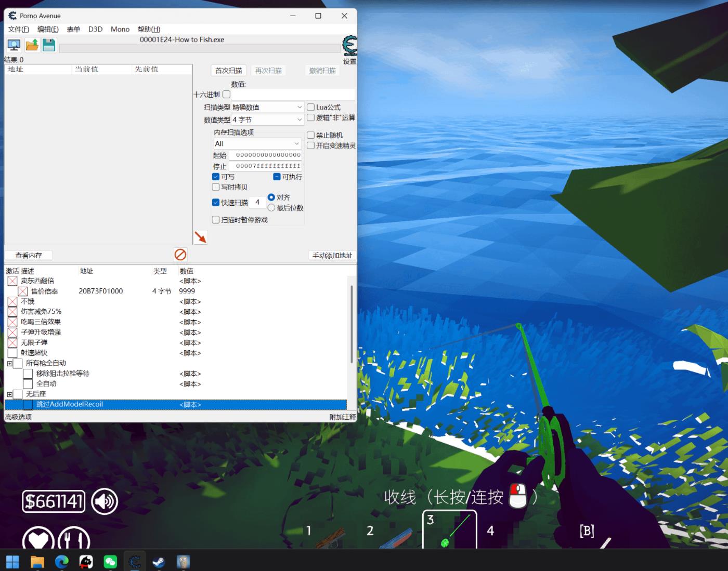Activate the 射速超快 script checkbox
Screen dimensions: 728x571
[x=12, y=353]
